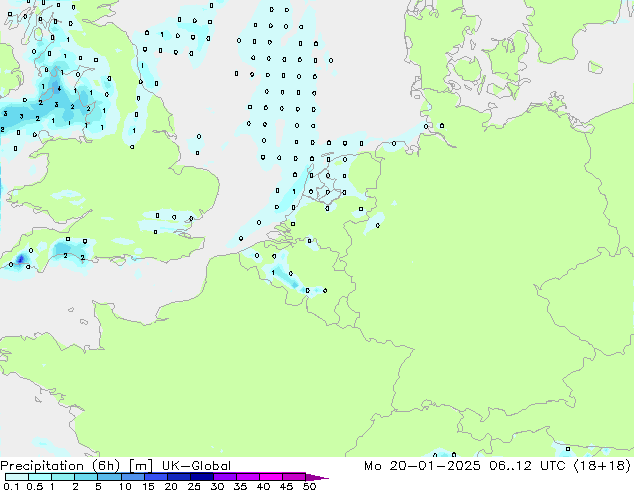Pick the 45–50 legend color swatch

(x=294, y=477)
